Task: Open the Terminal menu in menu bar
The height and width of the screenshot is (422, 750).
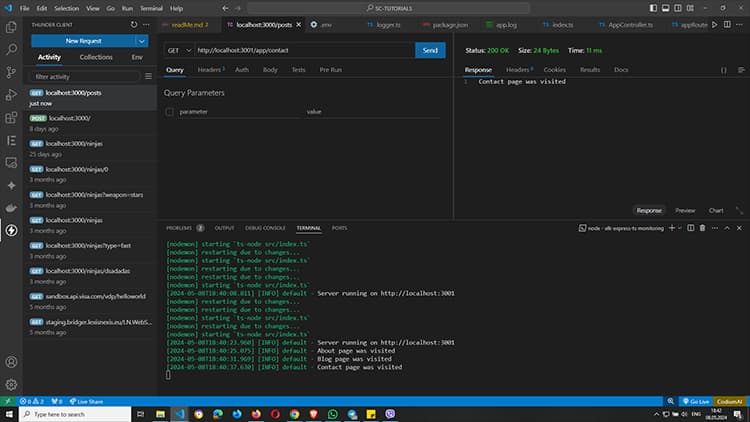Action: pos(151,7)
